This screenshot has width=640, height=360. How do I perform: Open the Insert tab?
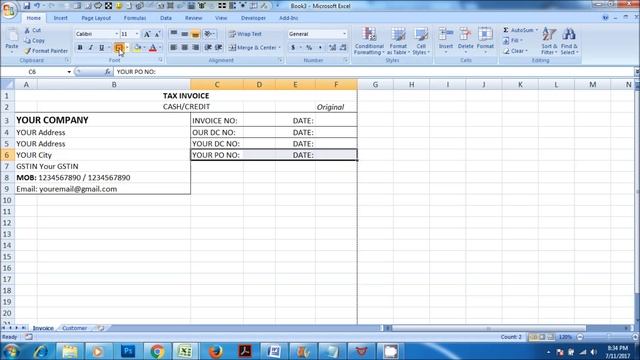(60, 18)
